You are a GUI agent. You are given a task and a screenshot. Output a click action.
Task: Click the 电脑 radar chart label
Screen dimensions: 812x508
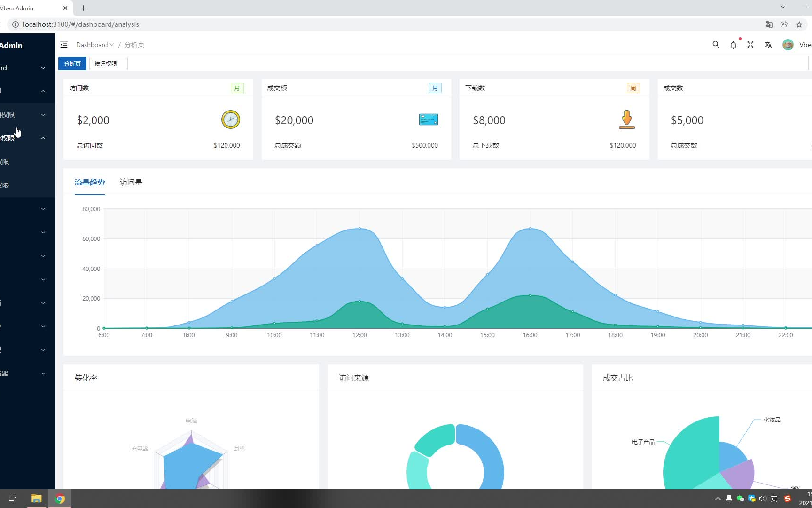[x=191, y=421]
